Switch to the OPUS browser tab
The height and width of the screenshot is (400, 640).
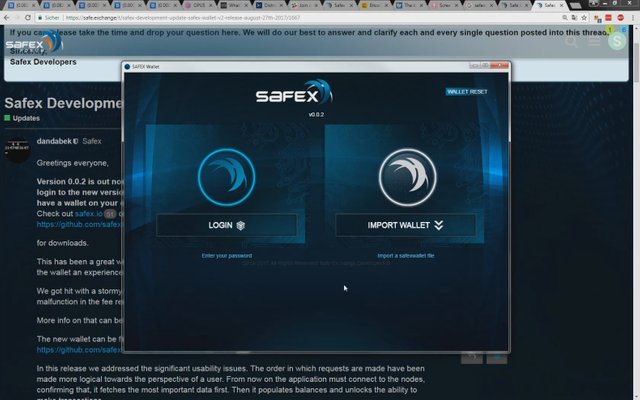coord(199,5)
